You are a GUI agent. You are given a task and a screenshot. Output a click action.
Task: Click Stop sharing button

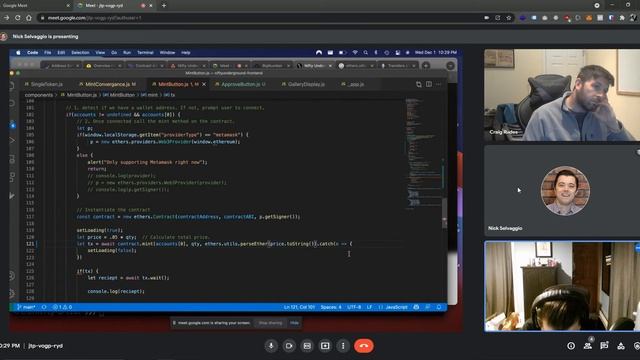click(x=270, y=323)
